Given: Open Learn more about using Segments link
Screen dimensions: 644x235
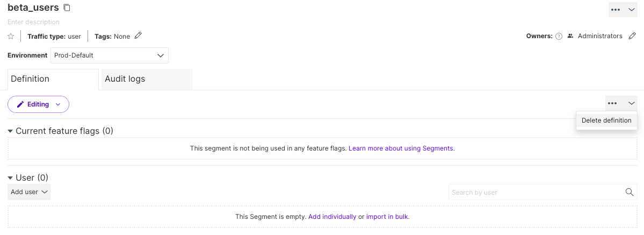Looking at the screenshot, I should point(401,148).
